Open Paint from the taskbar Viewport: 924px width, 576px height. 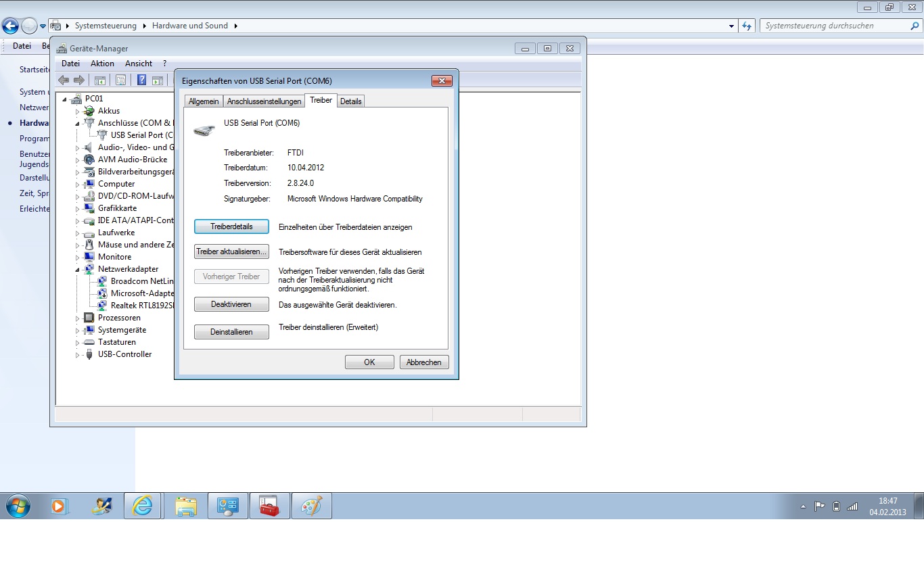click(312, 506)
